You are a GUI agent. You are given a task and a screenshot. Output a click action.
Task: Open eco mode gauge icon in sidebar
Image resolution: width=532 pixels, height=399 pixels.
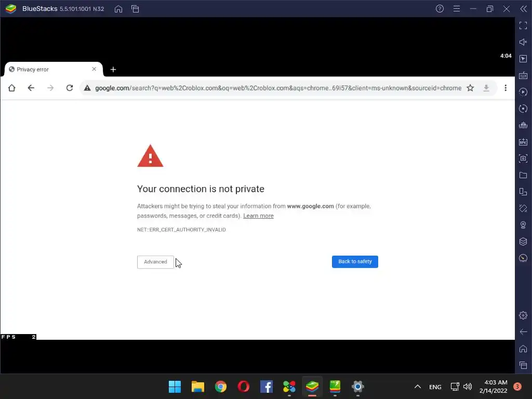point(523,258)
